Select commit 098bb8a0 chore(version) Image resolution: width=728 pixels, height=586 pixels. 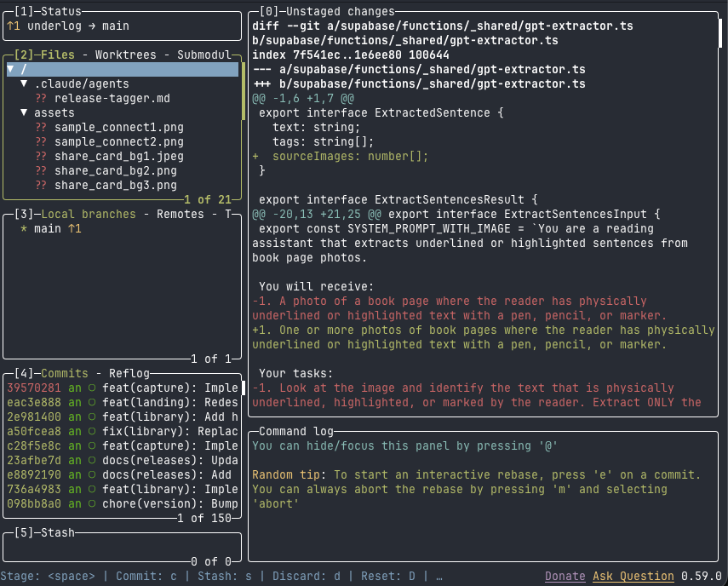coord(122,504)
